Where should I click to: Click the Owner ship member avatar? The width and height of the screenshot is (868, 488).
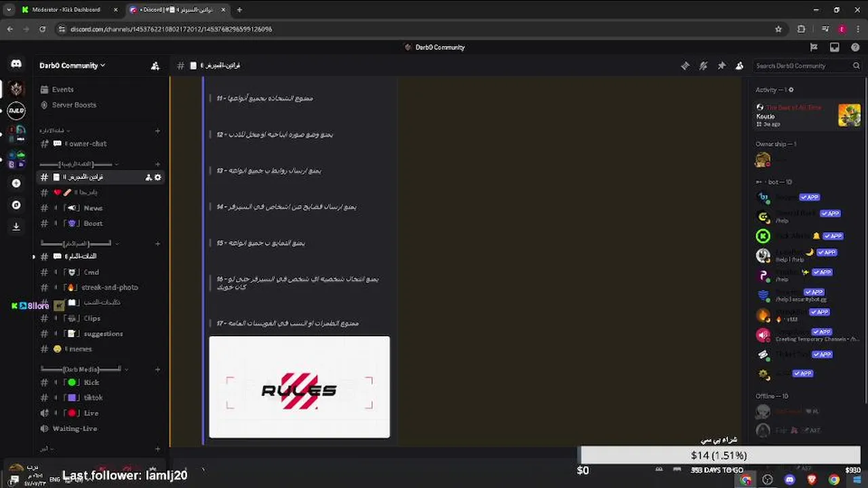pos(763,160)
